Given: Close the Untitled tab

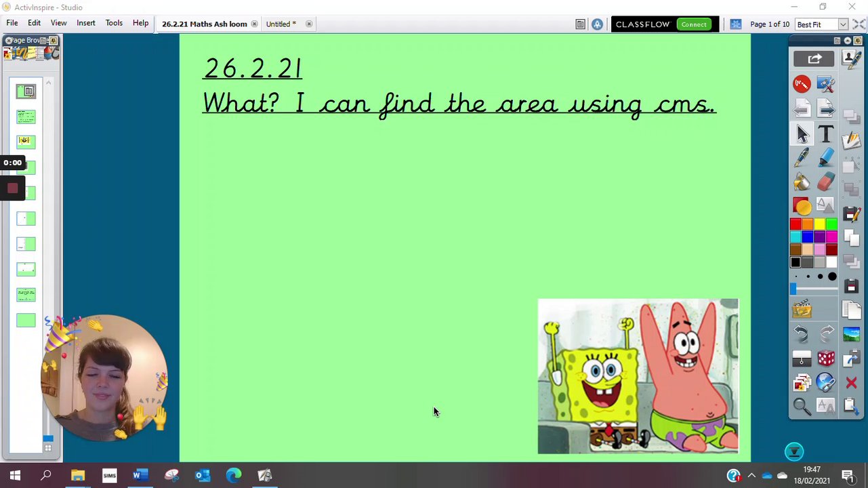Looking at the screenshot, I should [308, 24].
